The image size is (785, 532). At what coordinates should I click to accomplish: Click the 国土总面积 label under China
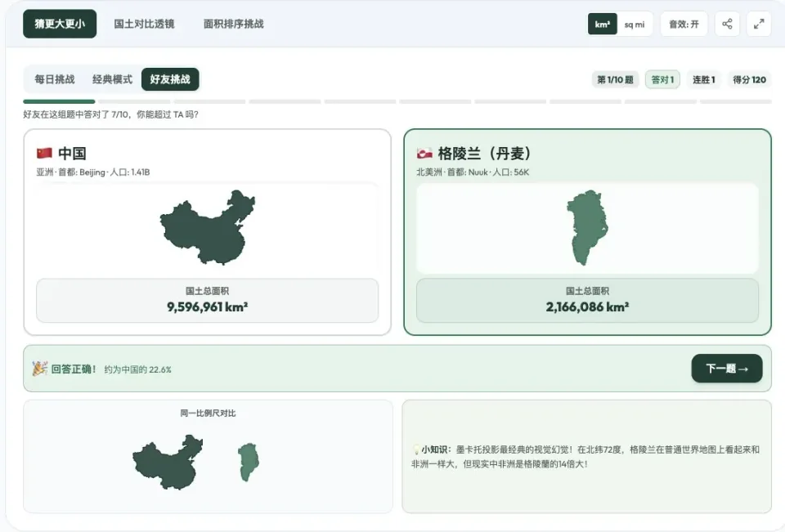pyautogui.click(x=207, y=291)
